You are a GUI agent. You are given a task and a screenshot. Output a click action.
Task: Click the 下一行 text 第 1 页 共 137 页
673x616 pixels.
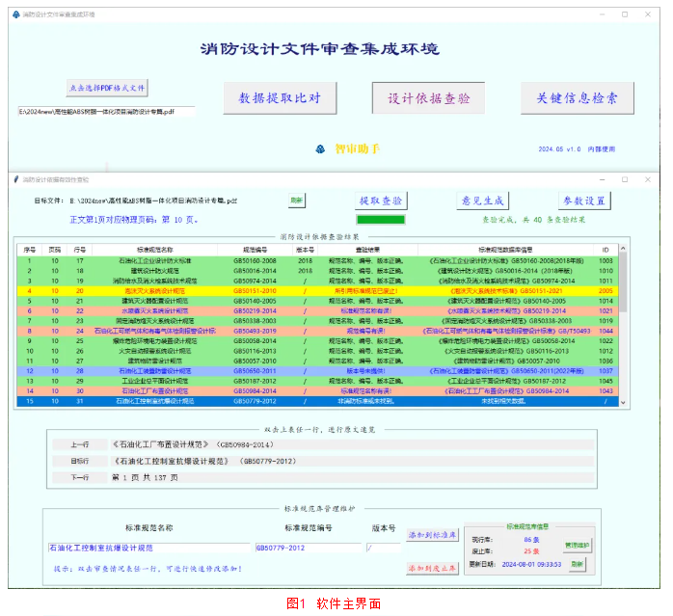[x=145, y=478]
